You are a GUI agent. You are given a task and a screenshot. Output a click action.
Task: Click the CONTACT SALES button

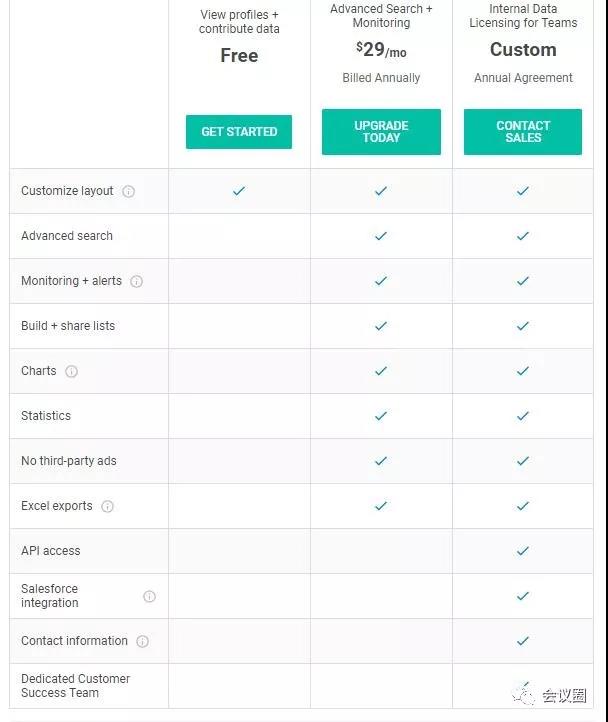coord(523,132)
